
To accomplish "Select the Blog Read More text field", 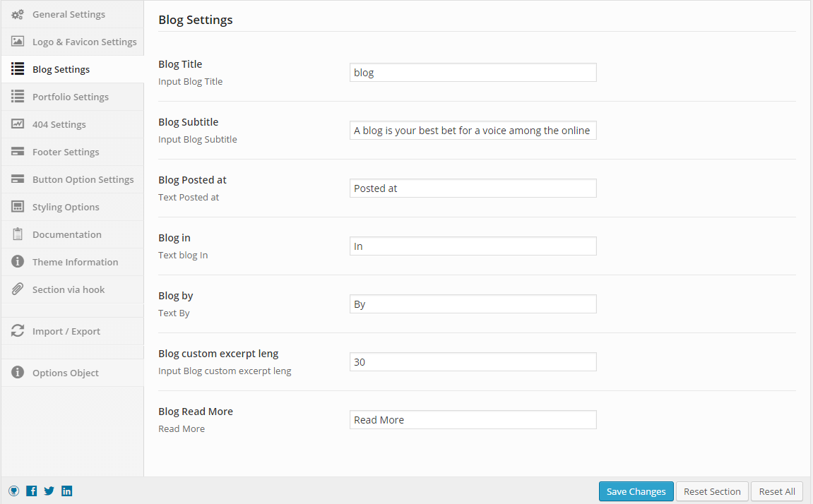I will tap(473, 420).
